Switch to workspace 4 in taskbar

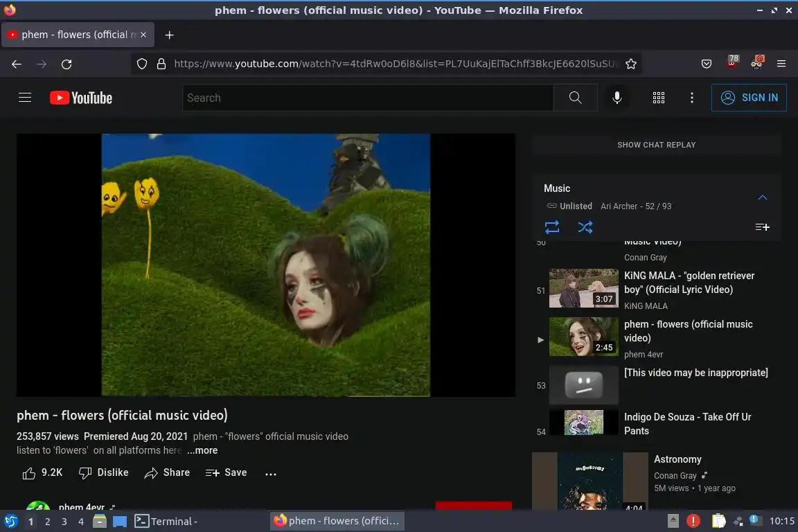80,522
